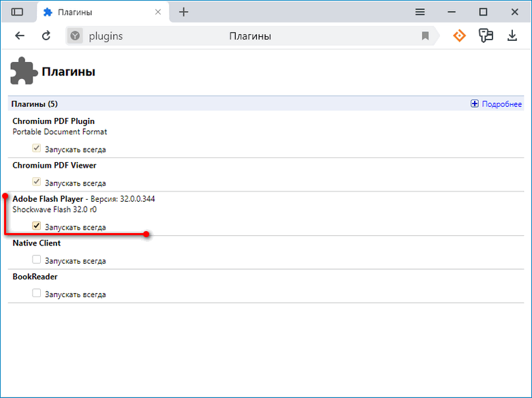
Task: Open the downloads arrow icon
Action: click(512, 35)
